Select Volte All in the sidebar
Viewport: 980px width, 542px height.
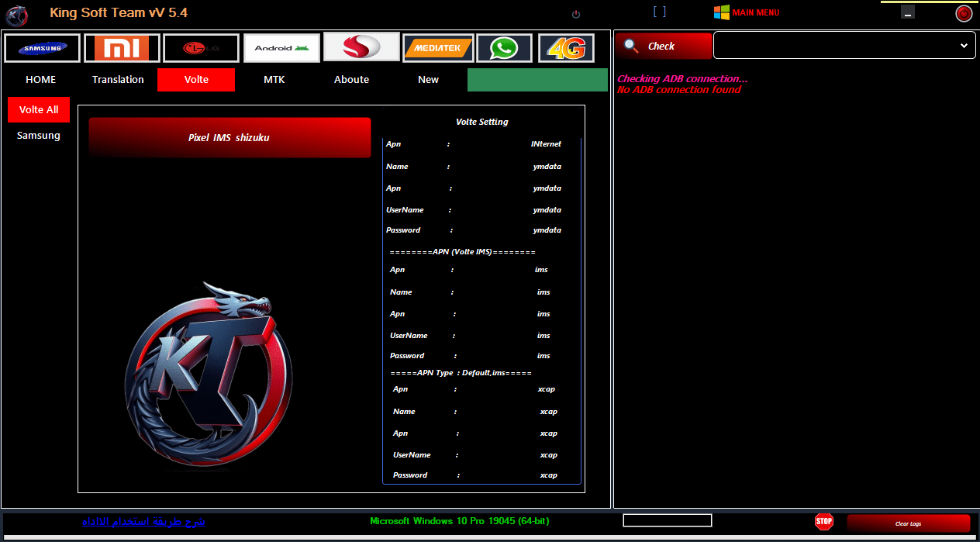(x=38, y=109)
